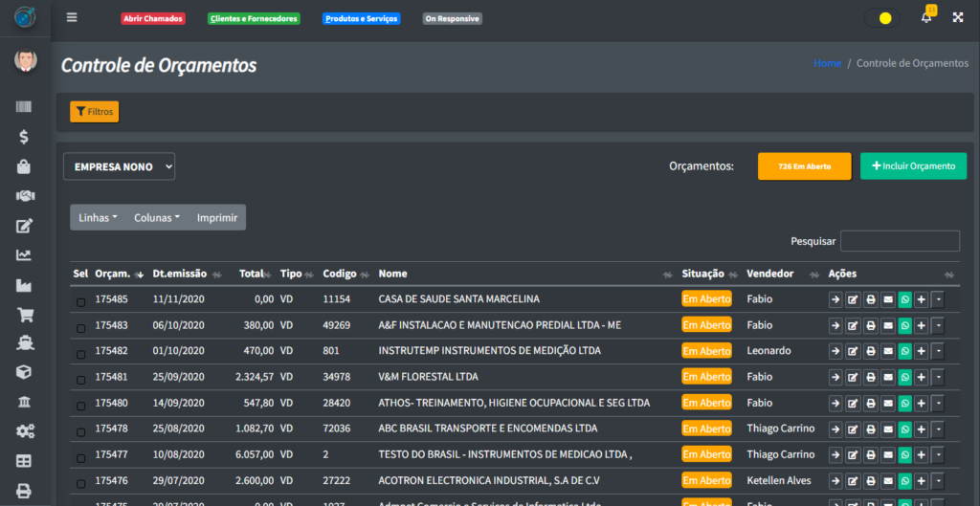Viewport: 980px width, 506px height.
Task: Open the notifications bell icon
Action: pos(926,17)
